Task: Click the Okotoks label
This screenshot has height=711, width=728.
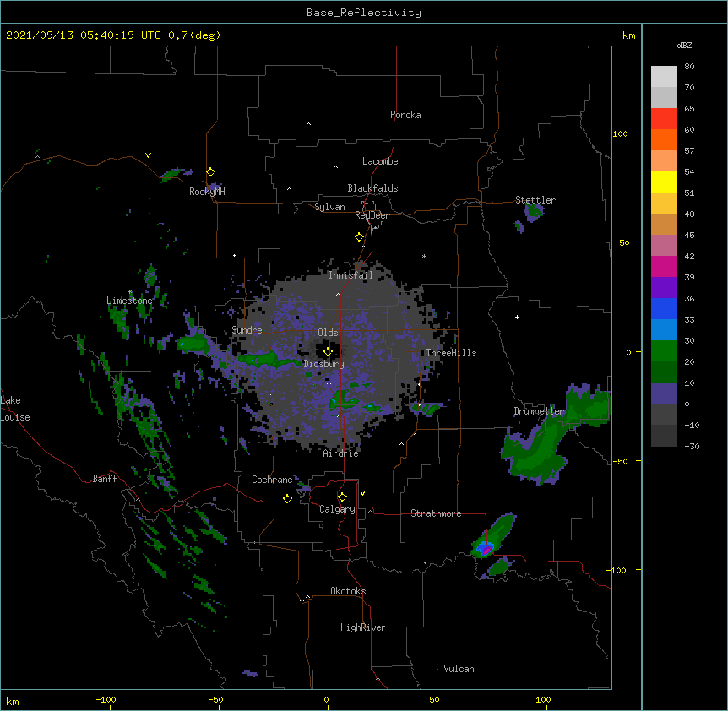Action: point(348,591)
